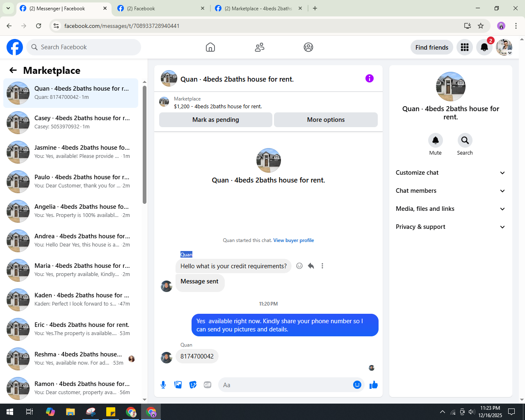Open Casey's conversation in the chat list
The height and width of the screenshot is (420, 525).
click(71, 123)
